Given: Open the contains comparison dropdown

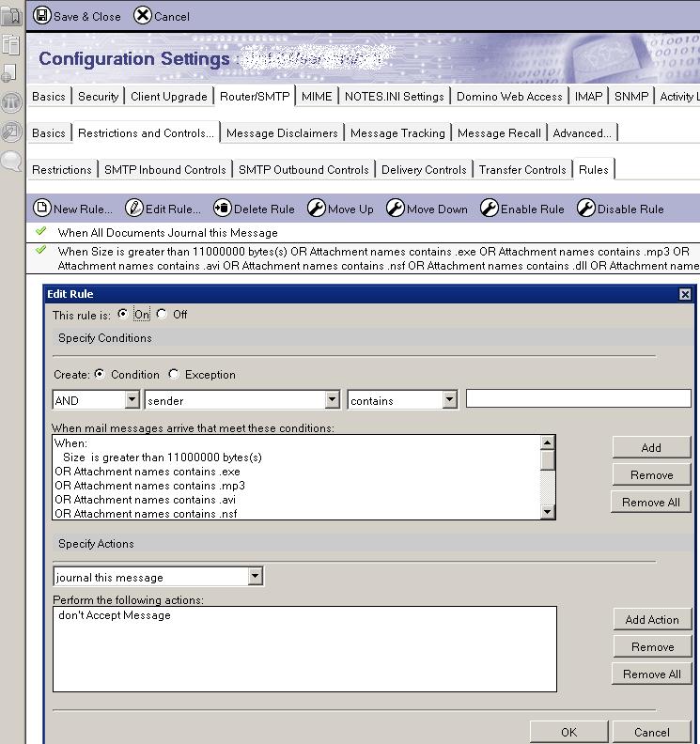Looking at the screenshot, I should pos(449,399).
